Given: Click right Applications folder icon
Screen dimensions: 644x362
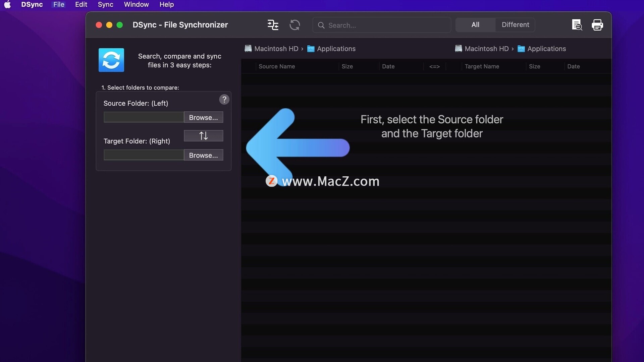Looking at the screenshot, I should click(x=521, y=49).
